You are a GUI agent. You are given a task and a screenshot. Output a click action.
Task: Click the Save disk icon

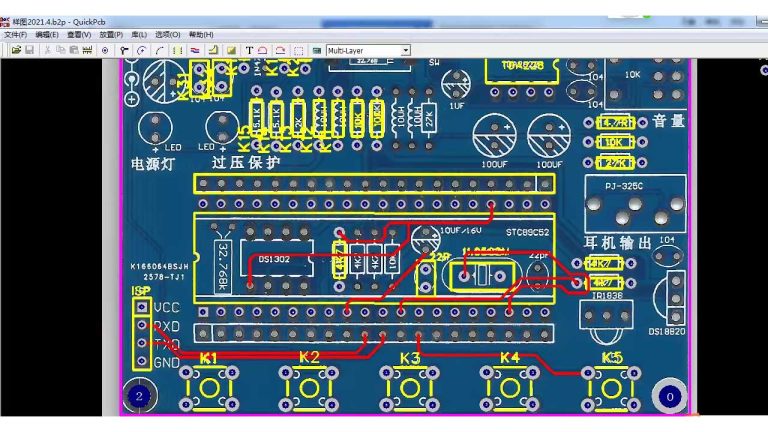tap(30, 50)
